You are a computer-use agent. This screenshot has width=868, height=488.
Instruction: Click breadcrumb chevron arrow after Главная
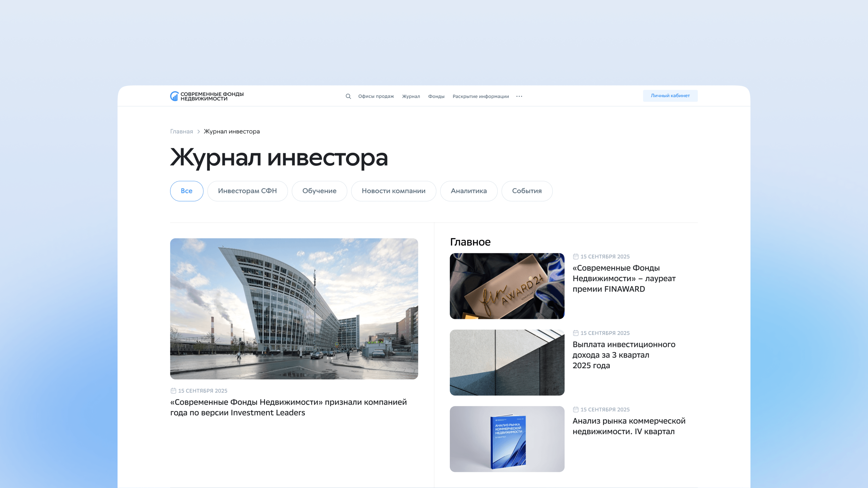pos(198,132)
